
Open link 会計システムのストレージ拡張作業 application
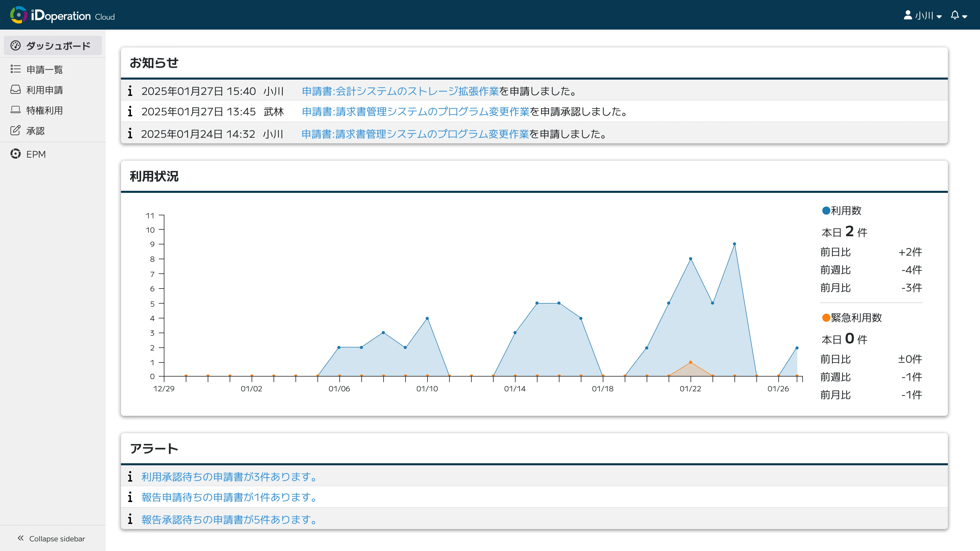[400, 91]
